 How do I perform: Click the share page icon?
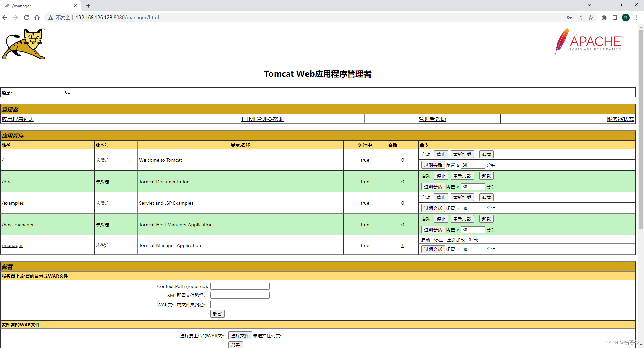pos(580,18)
